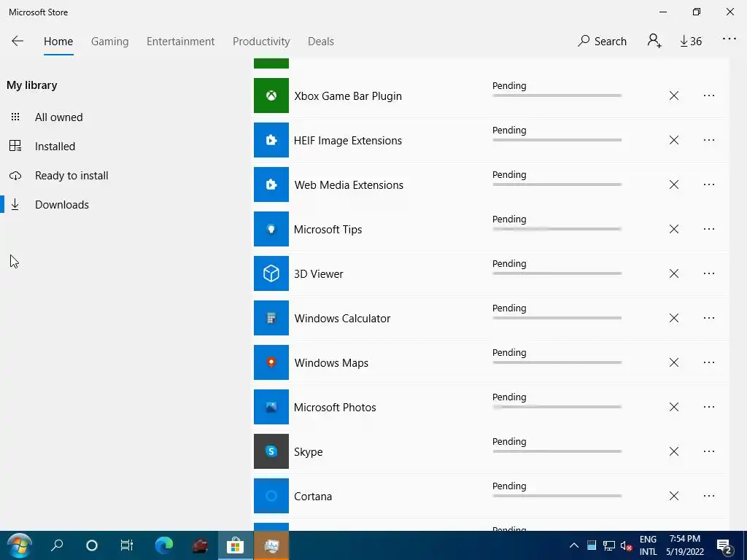747x560 pixels.
Task: Open the Windows Start button
Action: click(19, 545)
